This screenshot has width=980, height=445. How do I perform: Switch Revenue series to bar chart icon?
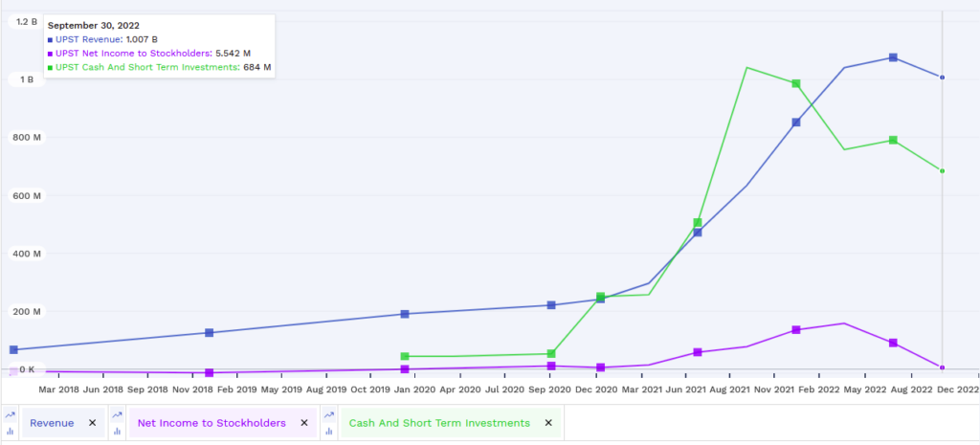(10, 431)
